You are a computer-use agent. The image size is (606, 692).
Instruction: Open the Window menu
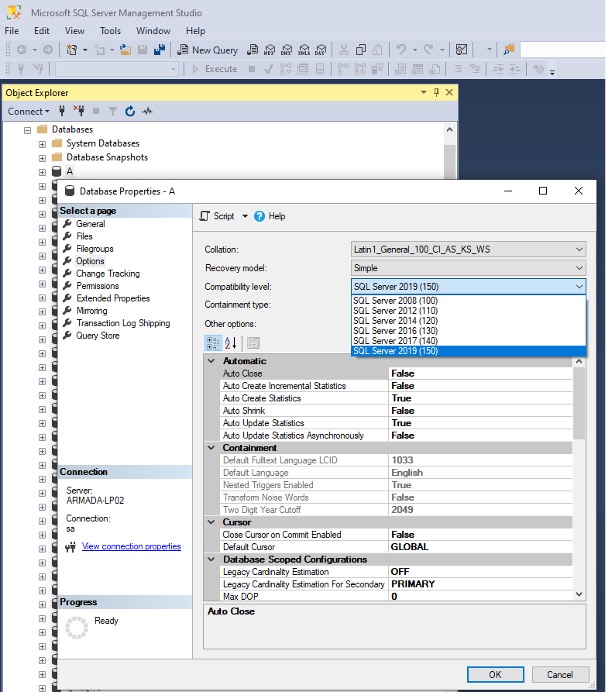(153, 31)
